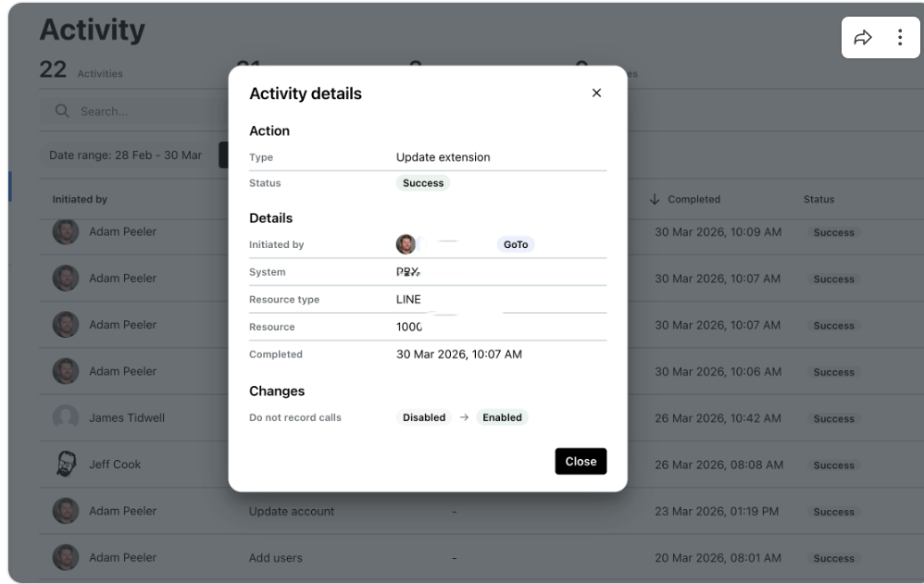924x584 pixels.
Task: Click the Initiated by column header
Action: [x=80, y=199]
